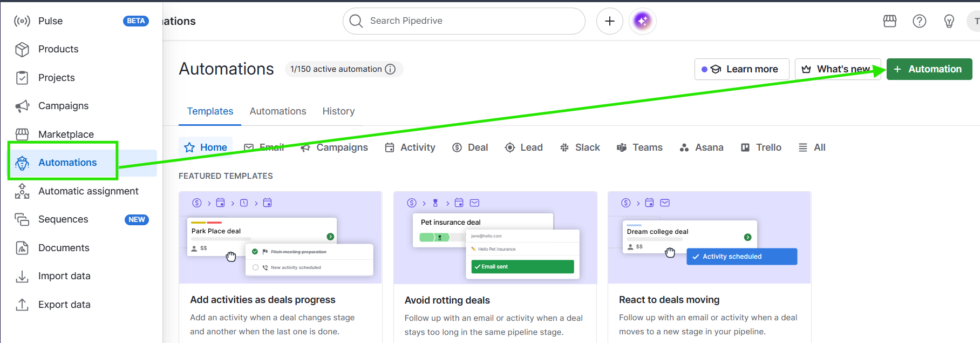The height and width of the screenshot is (343, 980).
Task: Select Campaigns in the sidebar menu
Action: pos(63,106)
